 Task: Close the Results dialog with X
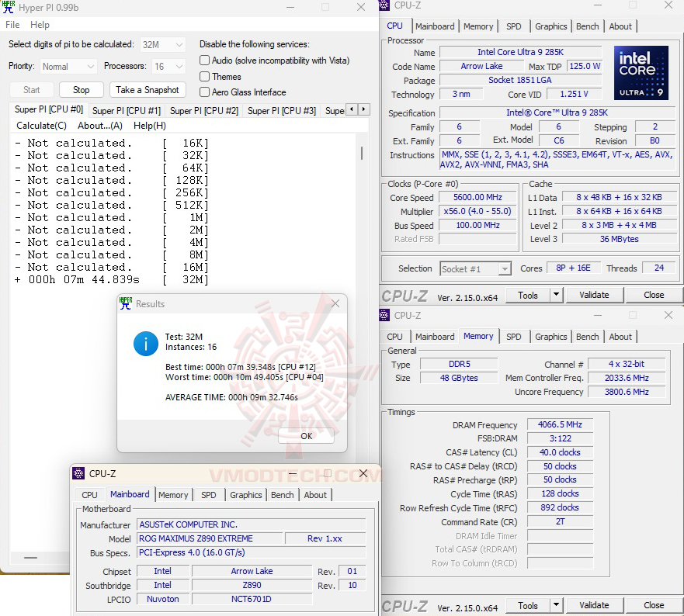[335, 303]
